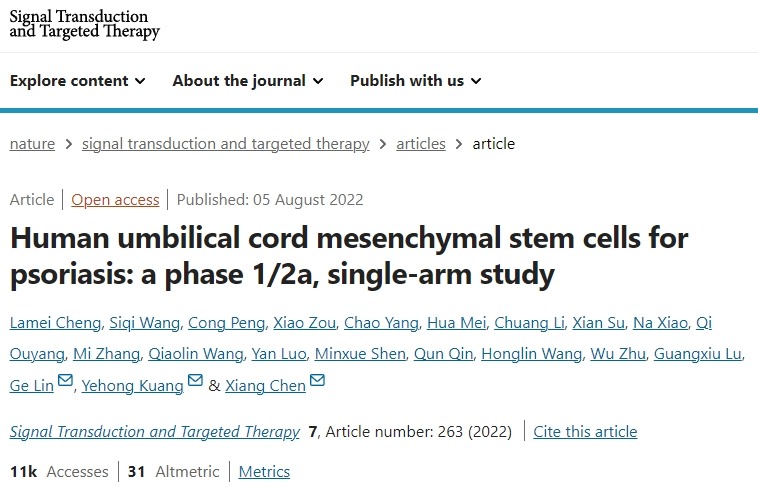The height and width of the screenshot is (488, 758).
Task: Click the envelope icon next to Xiang Chen
Action: pos(317,383)
